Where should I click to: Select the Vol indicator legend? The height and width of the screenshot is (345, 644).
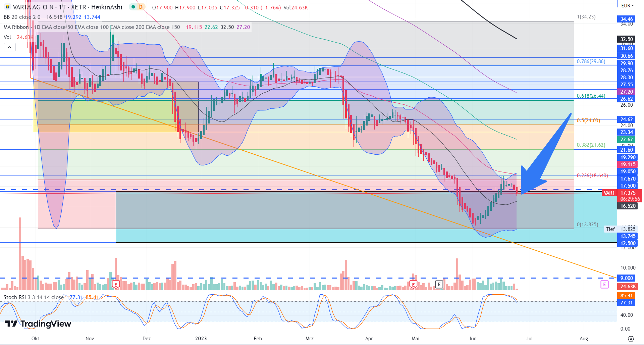pyautogui.click(x=7, y=37)
